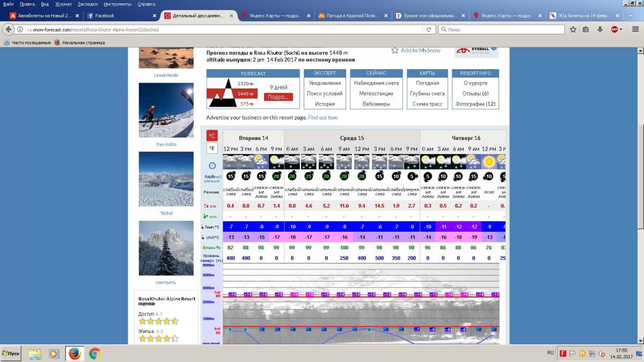
Task: Switch units to °F
Action: (212, 148)
